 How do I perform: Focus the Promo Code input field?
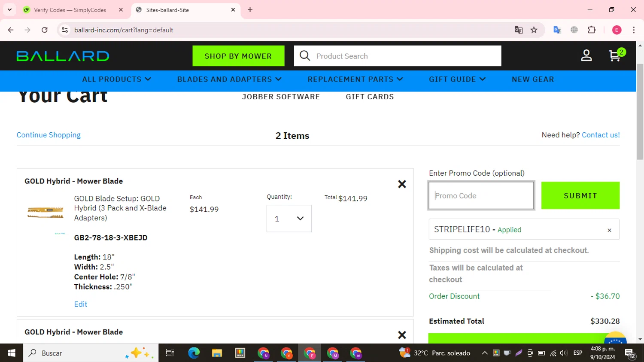point(481,195)
